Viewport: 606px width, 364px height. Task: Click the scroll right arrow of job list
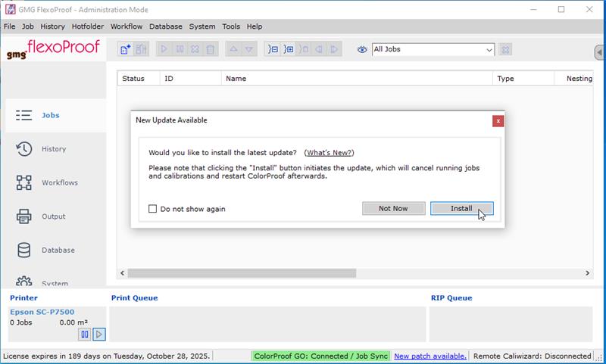pyautogui.click(x=588, y=273)
